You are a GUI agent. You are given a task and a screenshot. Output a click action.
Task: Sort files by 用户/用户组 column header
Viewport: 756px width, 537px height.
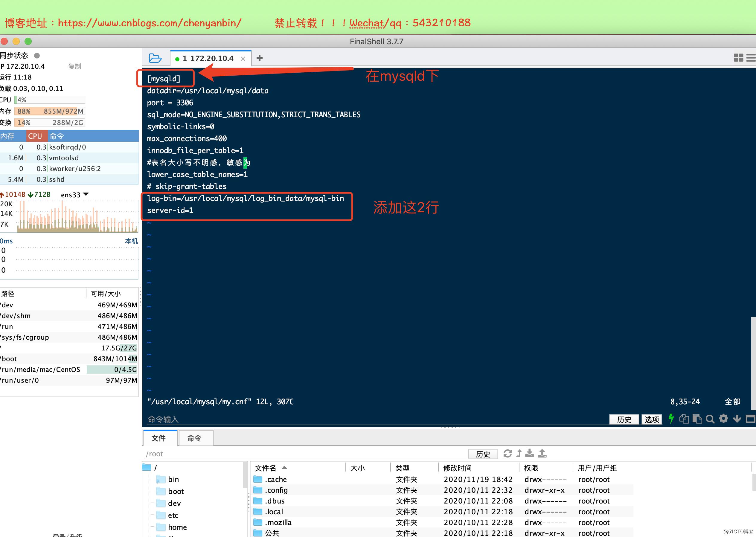coord(604,468)
